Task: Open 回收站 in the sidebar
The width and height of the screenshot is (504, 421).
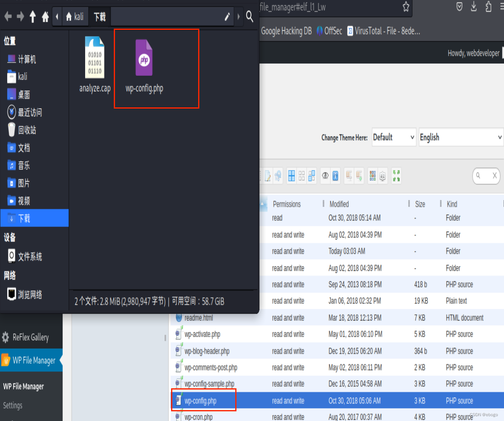Action: coord(22,130)
